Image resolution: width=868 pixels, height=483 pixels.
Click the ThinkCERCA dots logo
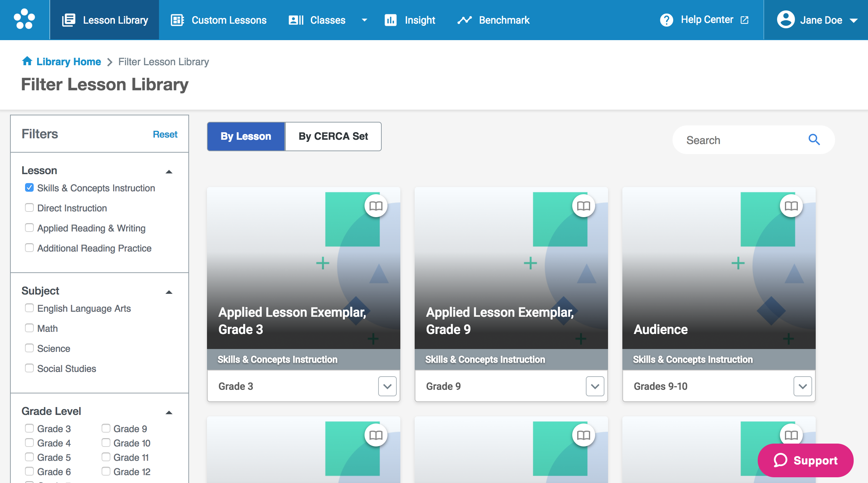[24, 19]
